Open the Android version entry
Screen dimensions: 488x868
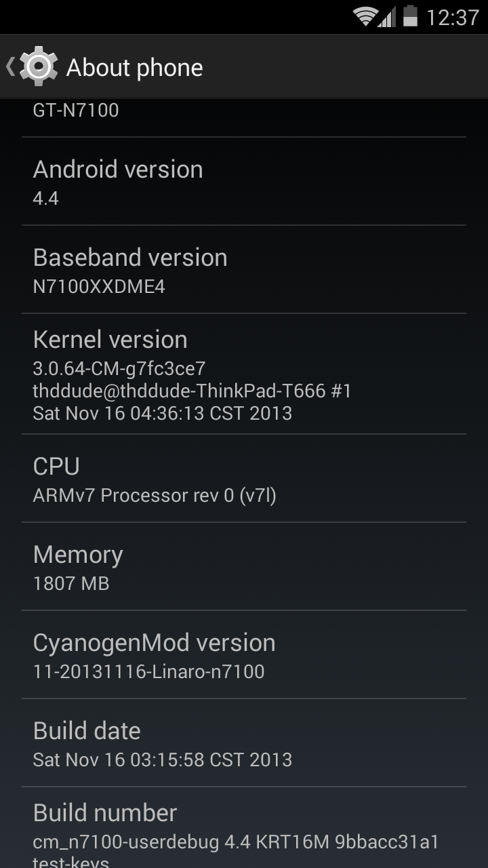(x=244, y=181)
